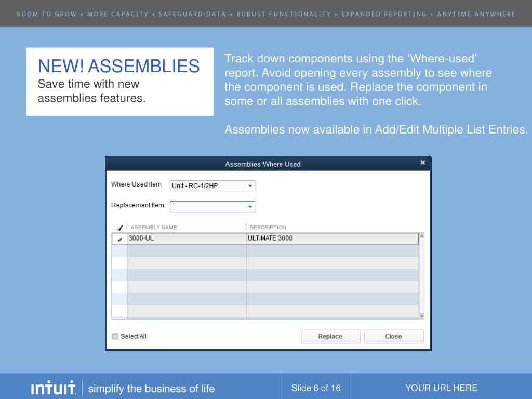Enable the Select All checkbox

click(x=115, y=336)
